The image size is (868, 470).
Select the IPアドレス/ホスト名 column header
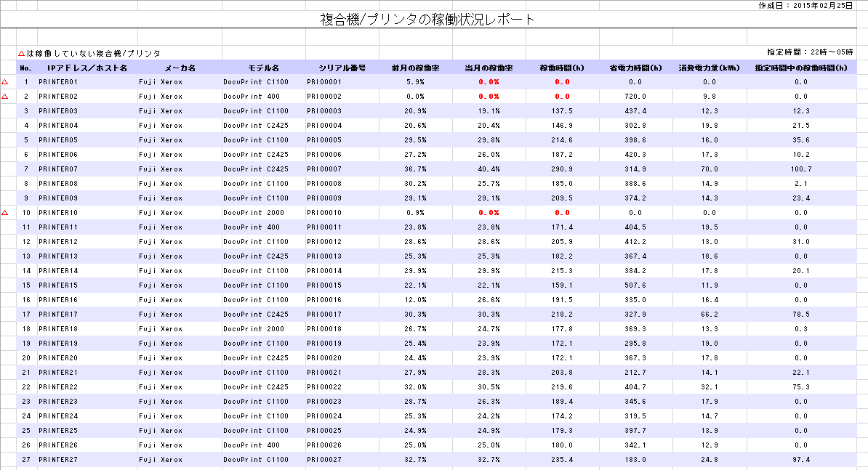coord(87,68)
